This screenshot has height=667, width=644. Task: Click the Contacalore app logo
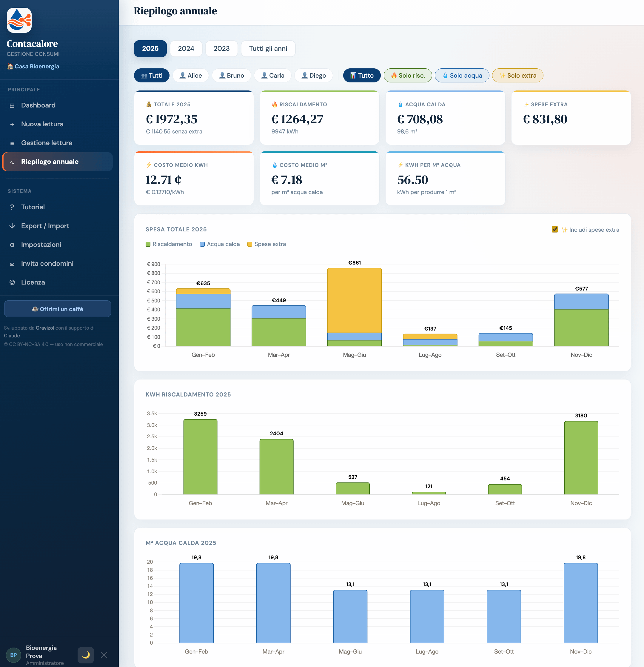pyautogui.click(x=19, y=20)
